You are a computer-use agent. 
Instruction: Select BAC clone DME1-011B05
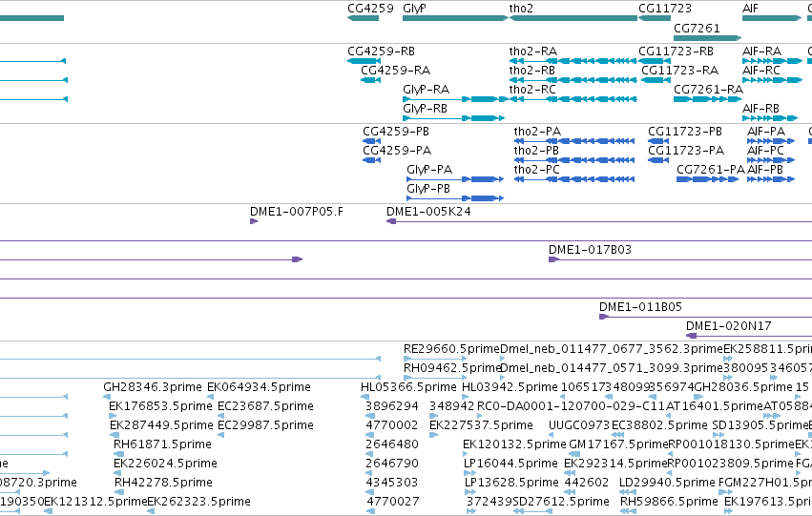[705, 317]
